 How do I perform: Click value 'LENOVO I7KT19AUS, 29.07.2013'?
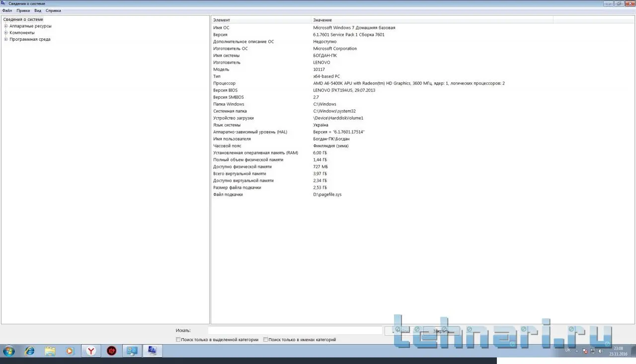344,90
